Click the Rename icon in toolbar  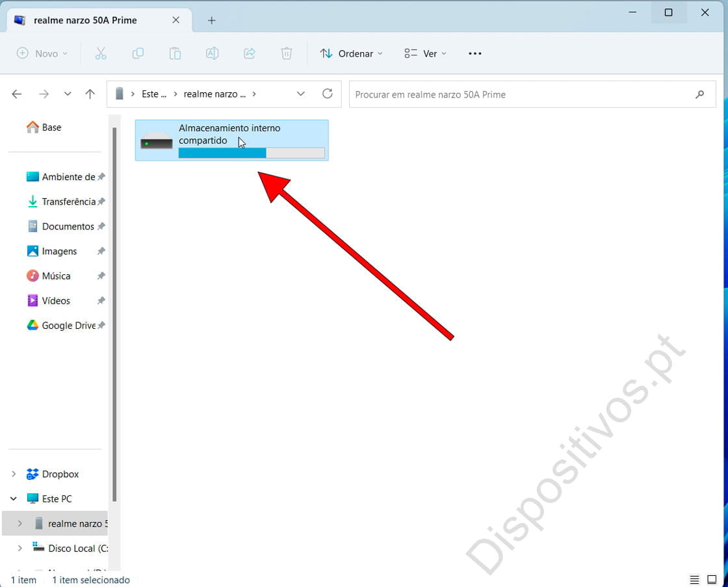point(212,53)
